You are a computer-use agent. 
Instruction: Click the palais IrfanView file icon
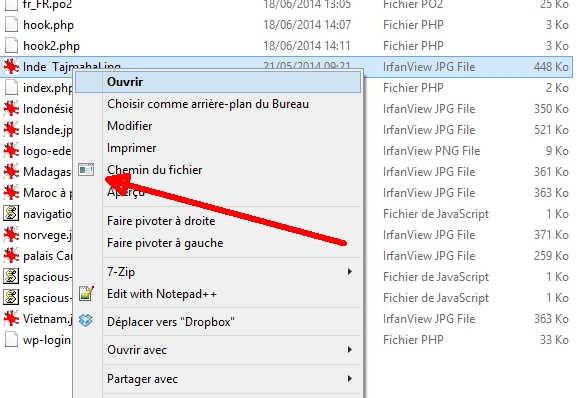coord(11,256)
